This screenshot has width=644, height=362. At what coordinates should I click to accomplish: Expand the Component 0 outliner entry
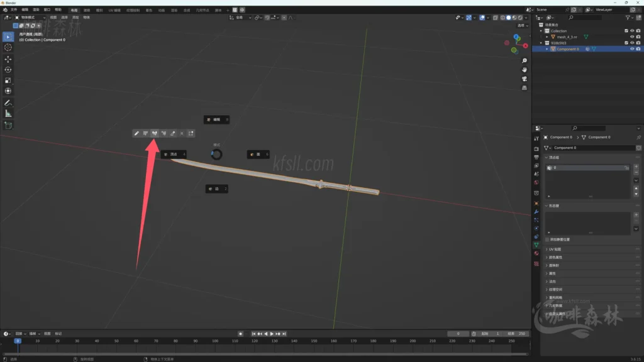point(547,48)
